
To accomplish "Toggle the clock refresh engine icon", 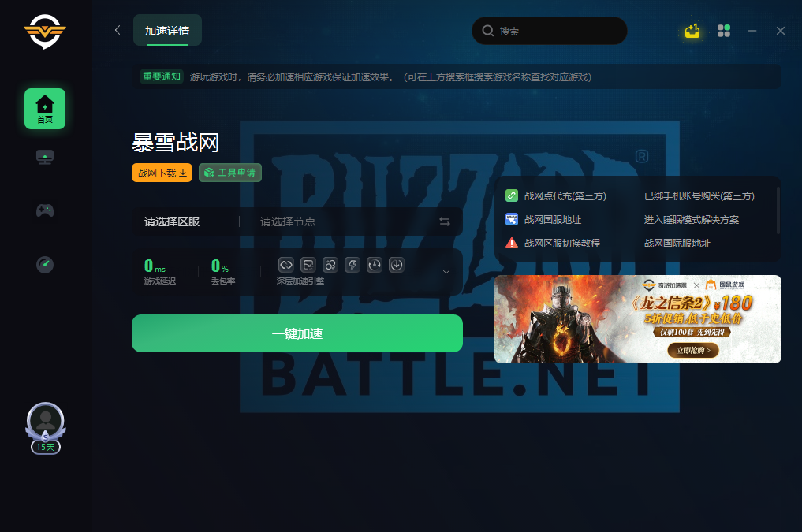I will coord(375,265).
